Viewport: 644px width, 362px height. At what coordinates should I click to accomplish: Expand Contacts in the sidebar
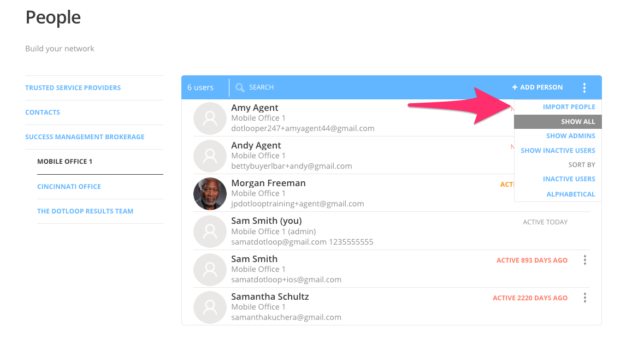[43, 112]
